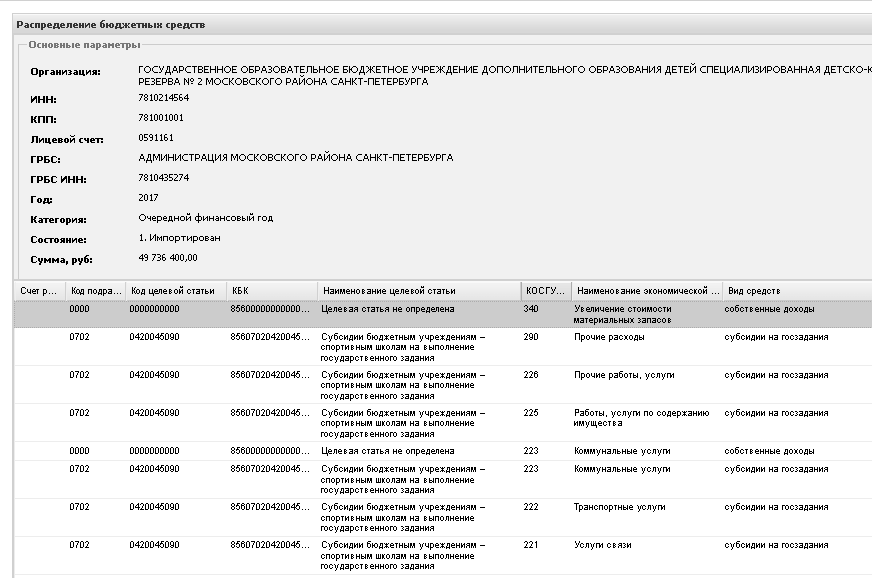This screenshot has height=578, width=872.
Task: Click 'Очередной финансовый год' category value
Action: point(206,218)
